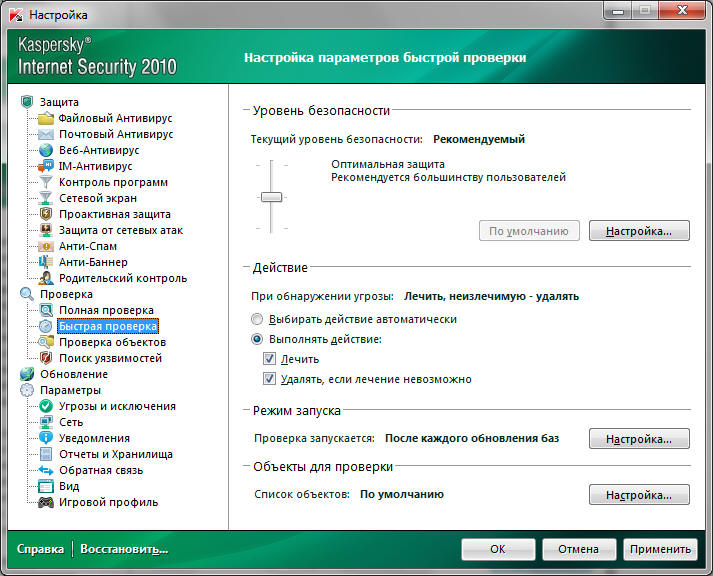Open the Параметры section in tree
The width and height of the screenshot is (713, 576).
coord(70,390)
